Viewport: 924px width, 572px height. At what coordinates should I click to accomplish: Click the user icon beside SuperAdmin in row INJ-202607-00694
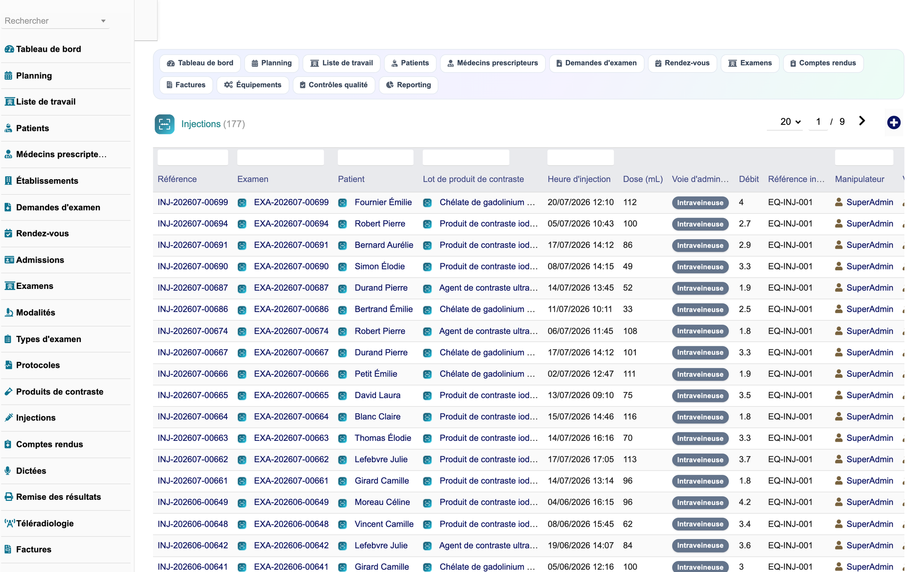(x=839, y=224)
